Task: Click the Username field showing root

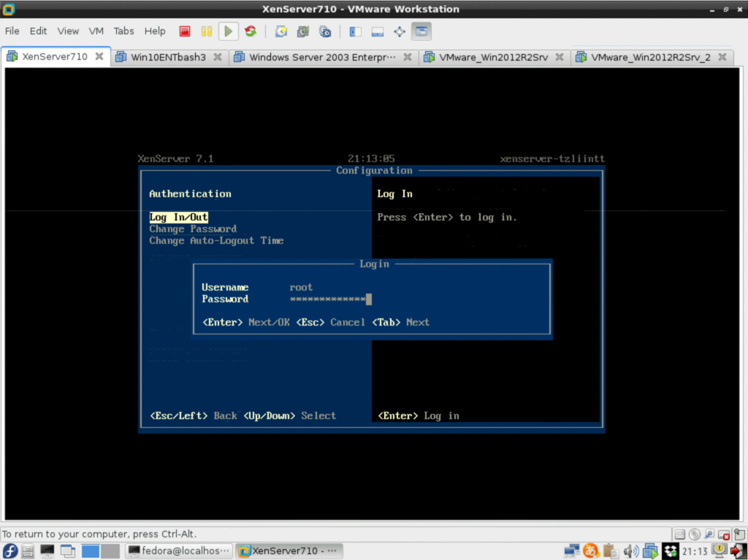Action: pos(301,287)
